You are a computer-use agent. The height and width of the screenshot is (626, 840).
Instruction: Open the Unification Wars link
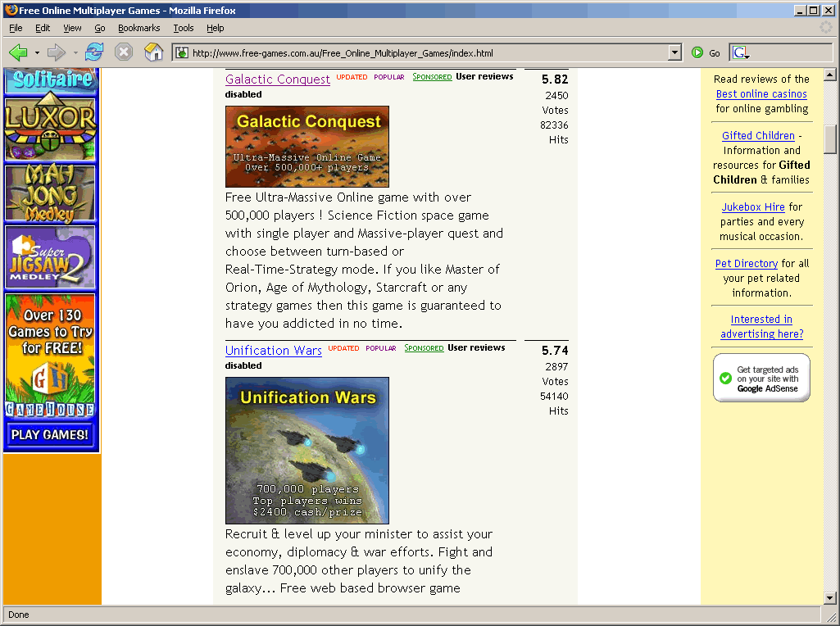pyautogui.click(x=274, y=351)
